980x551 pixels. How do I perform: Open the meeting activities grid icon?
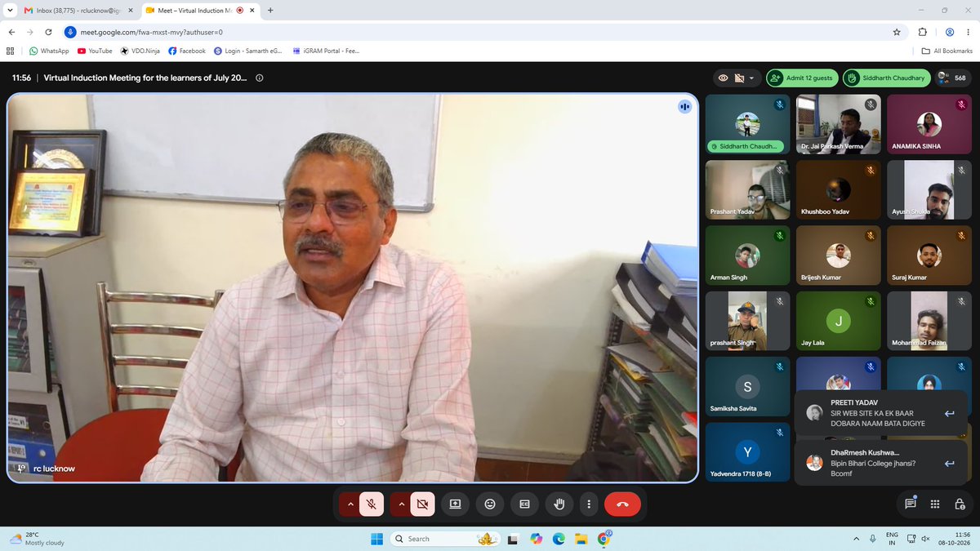click(x=935, y=504)
